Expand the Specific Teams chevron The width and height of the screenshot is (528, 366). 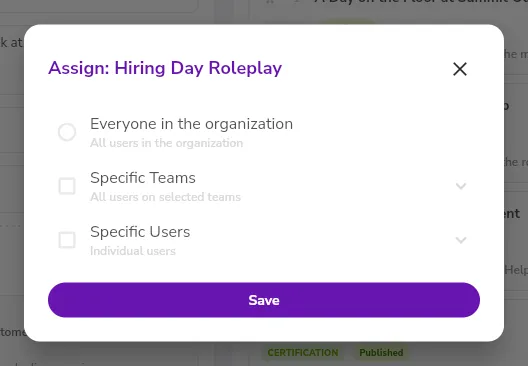tap(461, 186)
